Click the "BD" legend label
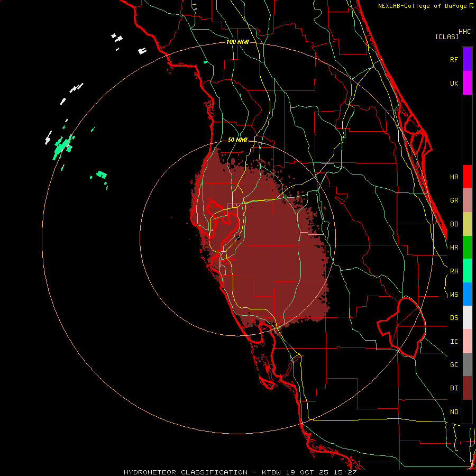 click(x=454, y=224)
